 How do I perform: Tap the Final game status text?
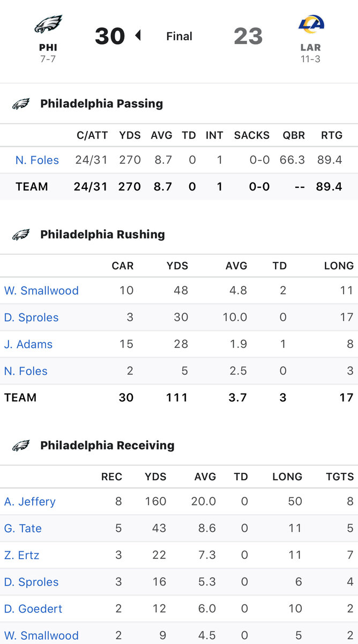179,36
